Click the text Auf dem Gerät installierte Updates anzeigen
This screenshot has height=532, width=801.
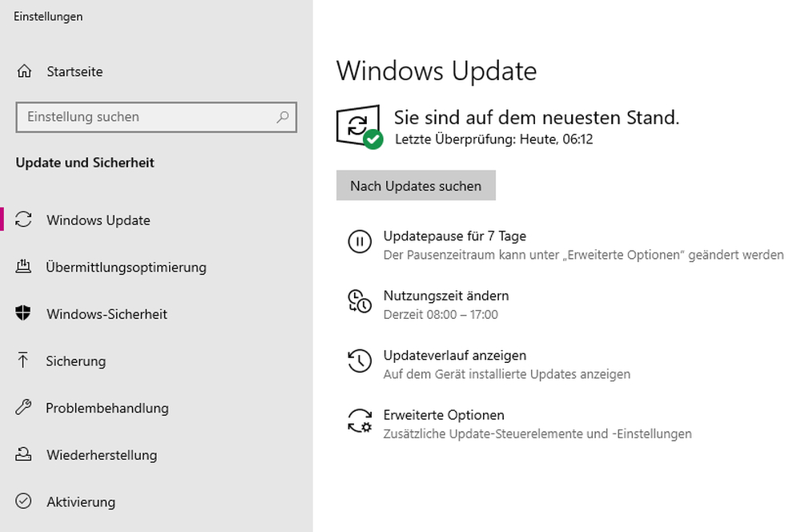click(507, 374)
